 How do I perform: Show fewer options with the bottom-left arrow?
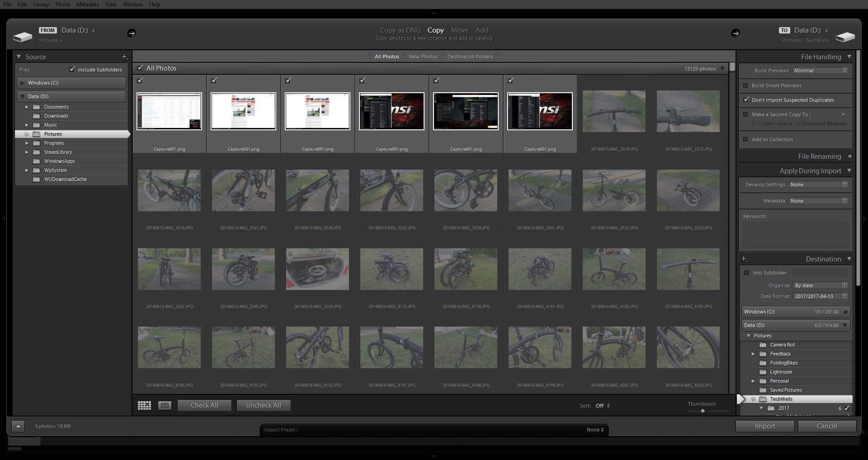(x=18, y=426)
